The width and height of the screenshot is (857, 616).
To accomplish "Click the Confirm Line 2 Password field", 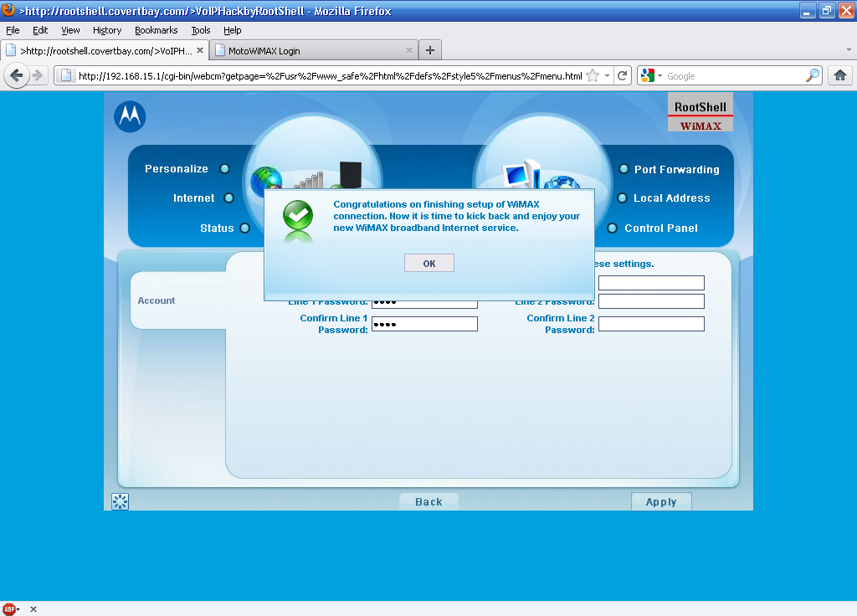I will click(651, 324).
